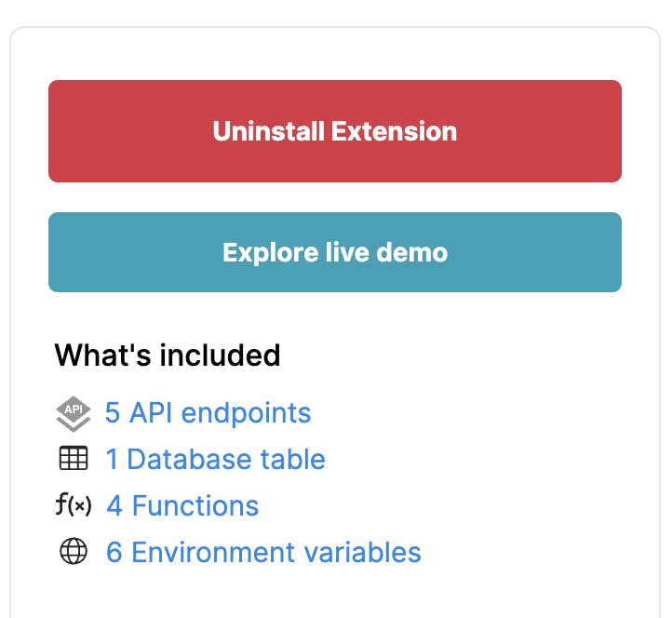
Task: Select the What's included heading
Action: coord(168,355)
